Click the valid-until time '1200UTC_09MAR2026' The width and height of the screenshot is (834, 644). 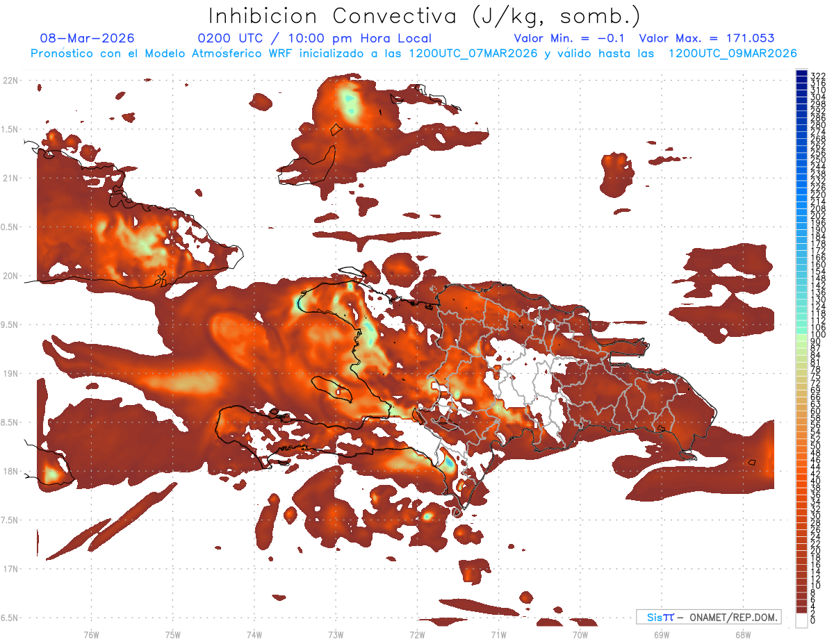[732, 53]
